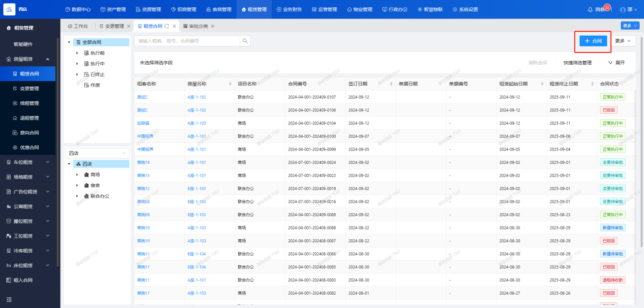Viewport: 644px width, 308px height.
Task: Open blue 更多 tabs dropdown
Action: [x=630, y=26]
